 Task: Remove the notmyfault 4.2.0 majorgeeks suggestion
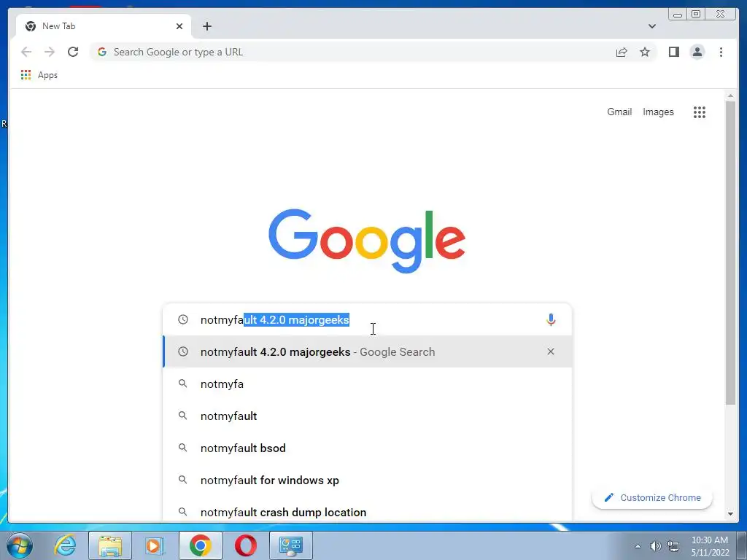click(x=551, y=351)
